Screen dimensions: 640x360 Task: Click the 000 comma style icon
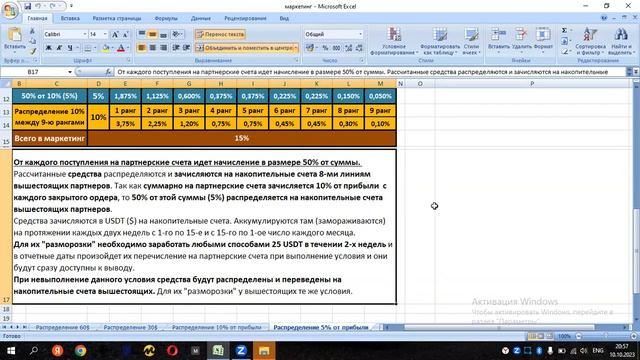pyautogui.click(x=336, y=48)
